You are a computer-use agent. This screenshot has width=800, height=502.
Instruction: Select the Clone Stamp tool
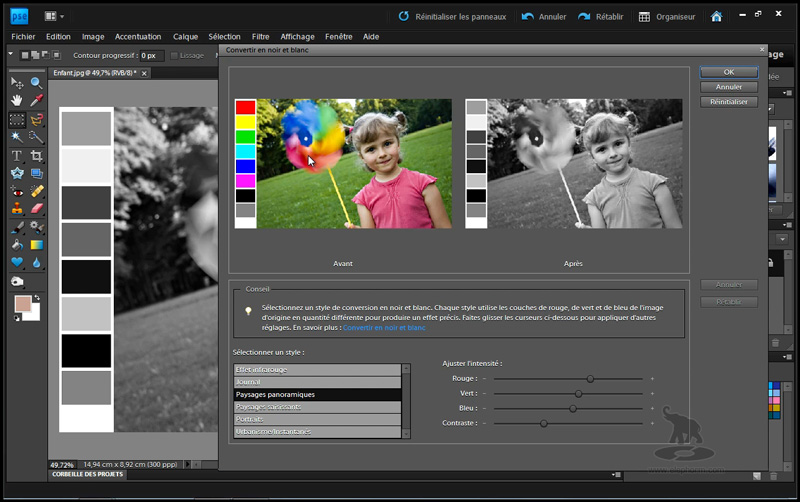(x=17, y=208)
